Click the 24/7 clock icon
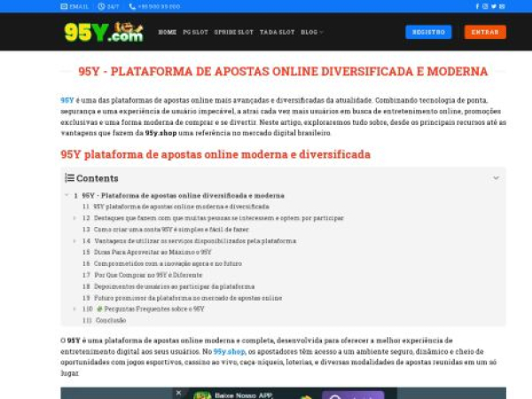 pyautogui.click(x=101, y=6)
